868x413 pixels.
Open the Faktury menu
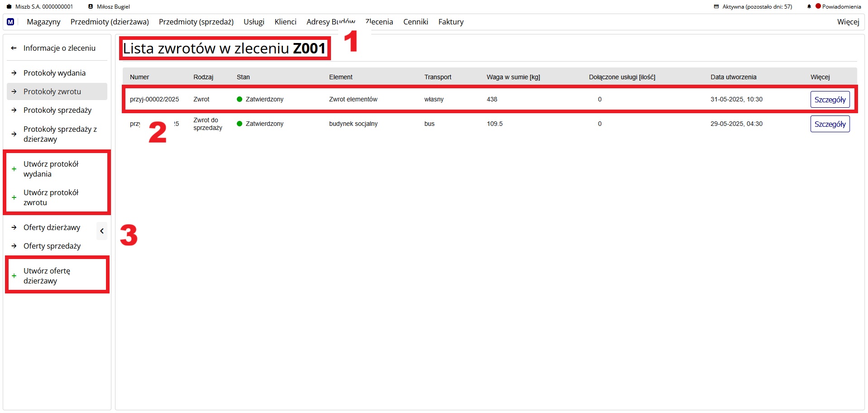click(x=451, y=22)
